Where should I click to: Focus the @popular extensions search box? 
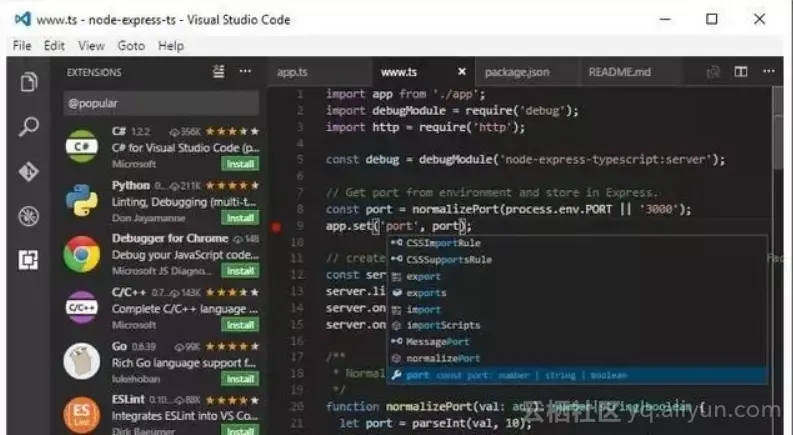161,103
